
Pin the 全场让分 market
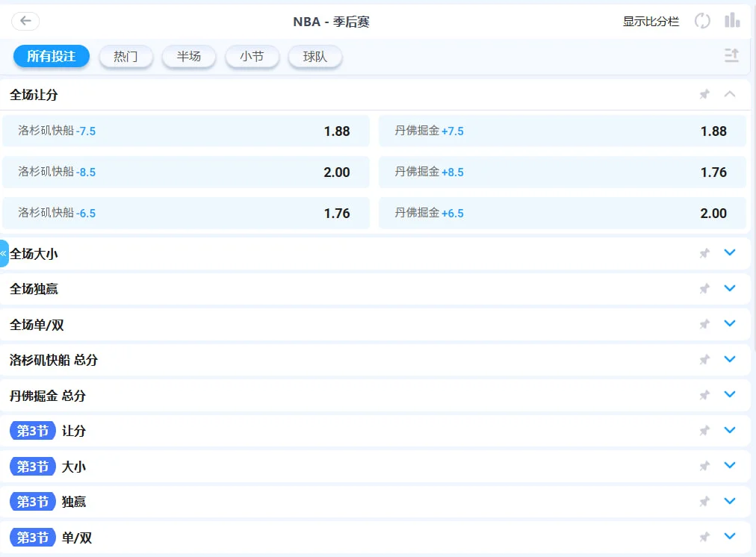704,95
